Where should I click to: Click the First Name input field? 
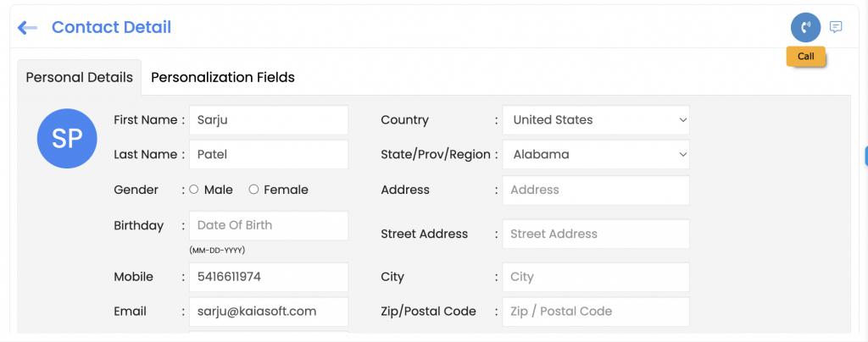268,120
